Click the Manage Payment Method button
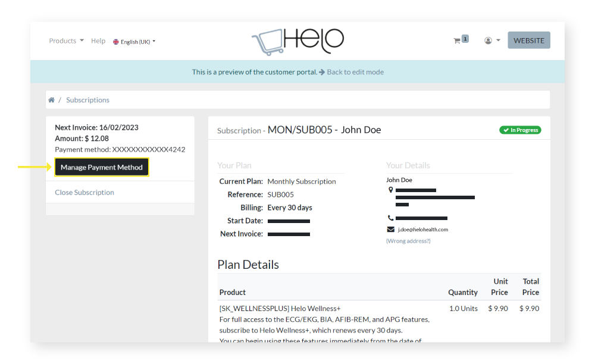Viewport: 595px width, 364px height. click(x=102, y=167)
